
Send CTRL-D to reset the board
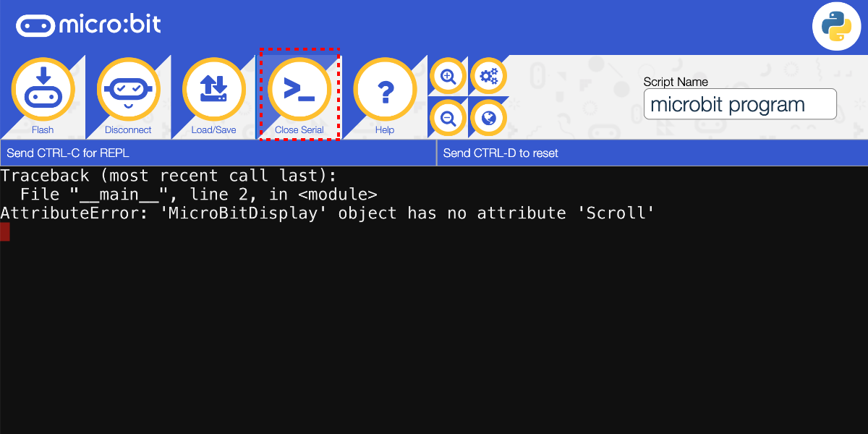tap(651, 153)
